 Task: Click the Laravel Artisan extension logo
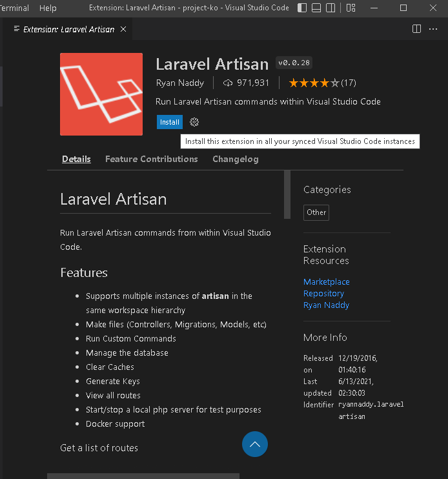(101, 94)
